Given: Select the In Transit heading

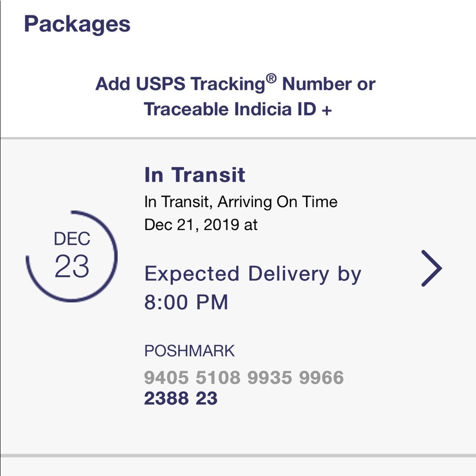Looking at the screenshot, I should (195, 175).
